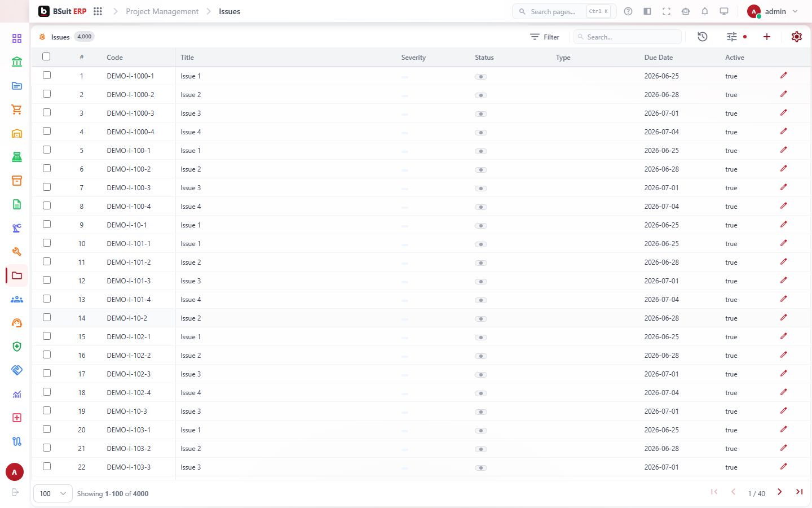Select the checkbox for DEMO-I-103-3
The image size is (812, 508).
[47, 466]
